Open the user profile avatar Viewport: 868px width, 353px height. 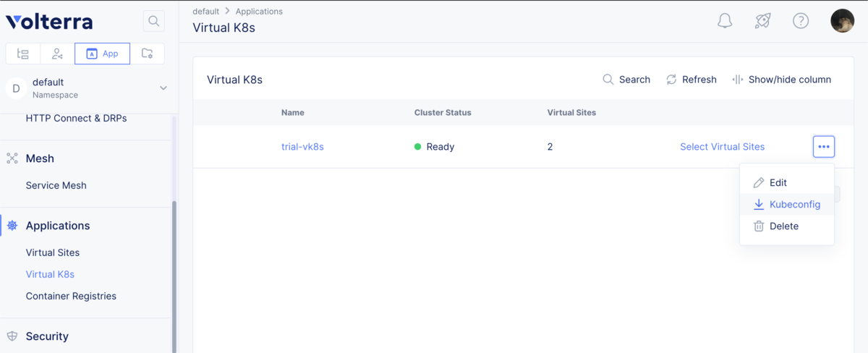click(x=843, y=21)
